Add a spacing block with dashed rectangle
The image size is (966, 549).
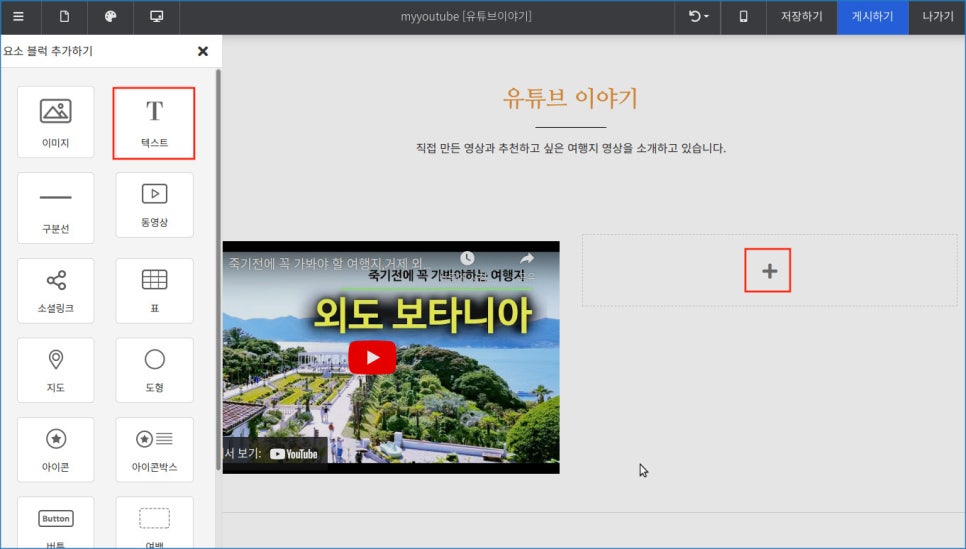tap(154, 523)
